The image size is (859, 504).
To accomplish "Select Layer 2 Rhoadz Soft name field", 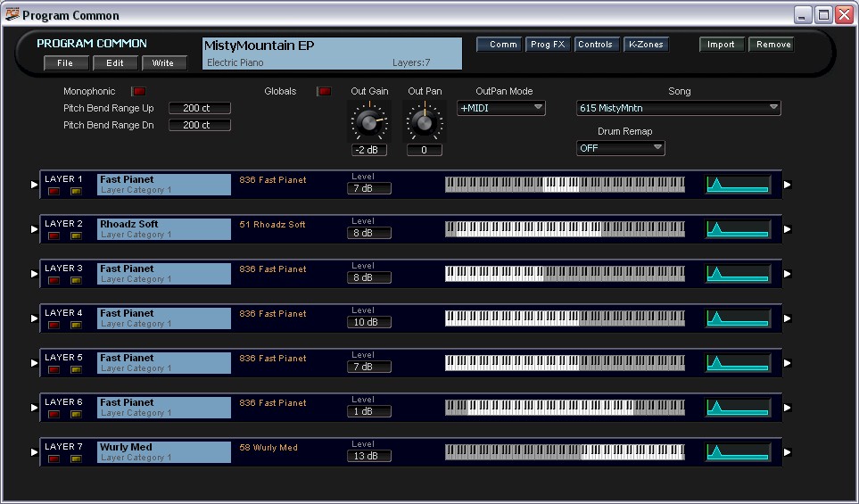I will point(164,229).
